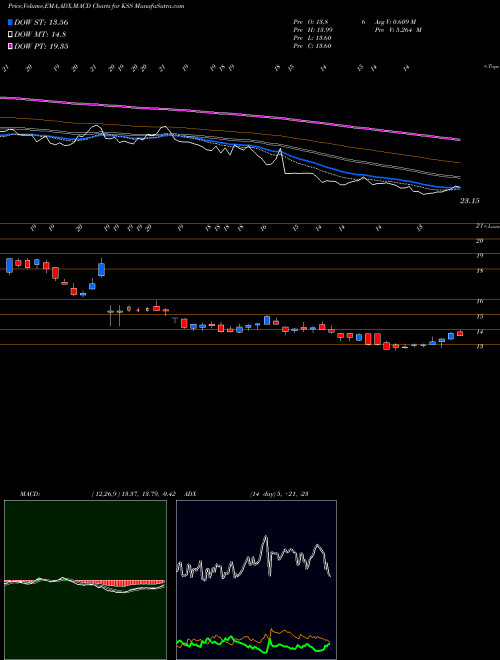
Task: Click the 13 price axis label
Action: pos(479,347)
